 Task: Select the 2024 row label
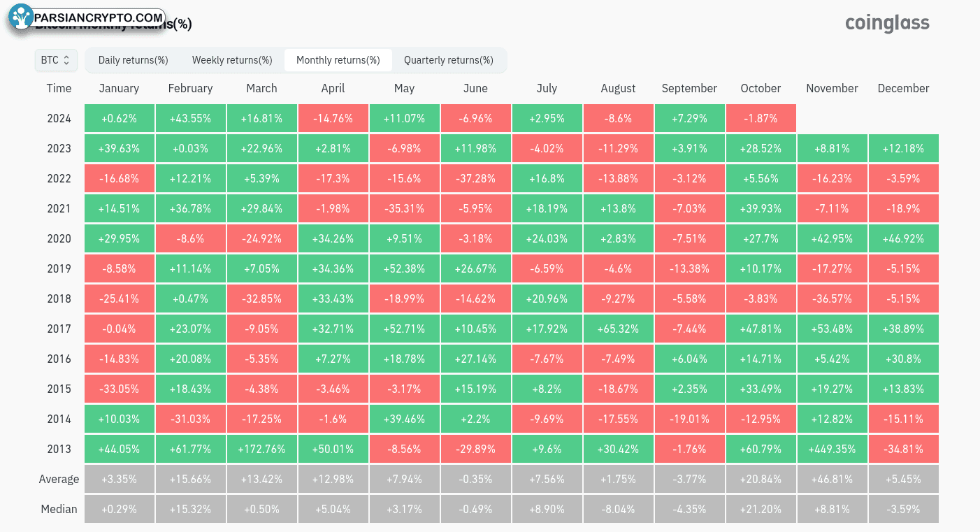(x=59, y=118)
